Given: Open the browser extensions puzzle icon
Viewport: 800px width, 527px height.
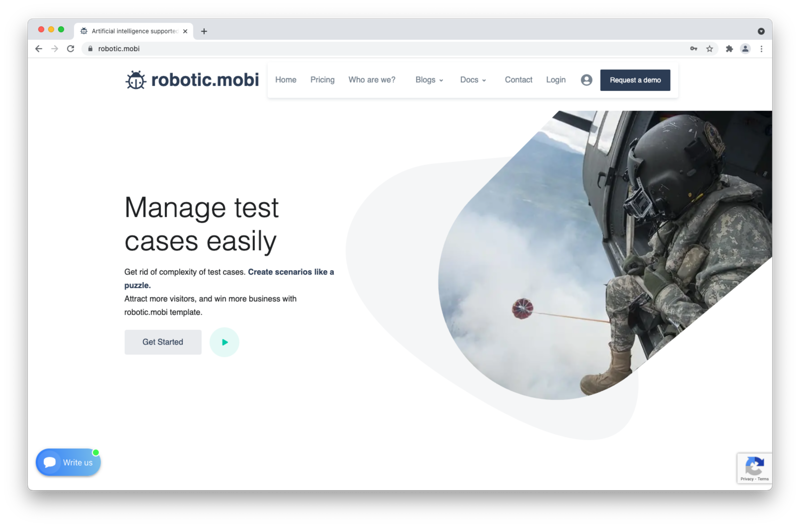Looking at the screenshot, I should 729,48.
